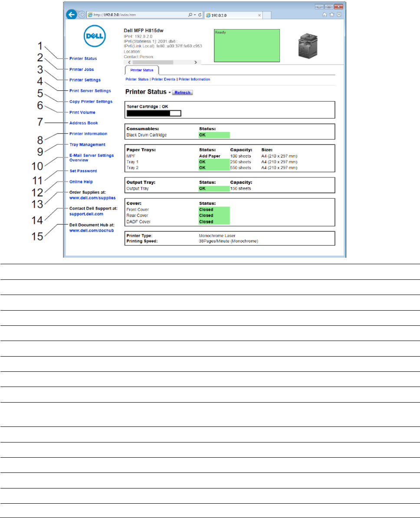The height and width of the screenshot is (518, 420).
Task: Open Copy Printer Settings link
Action: 91,102
